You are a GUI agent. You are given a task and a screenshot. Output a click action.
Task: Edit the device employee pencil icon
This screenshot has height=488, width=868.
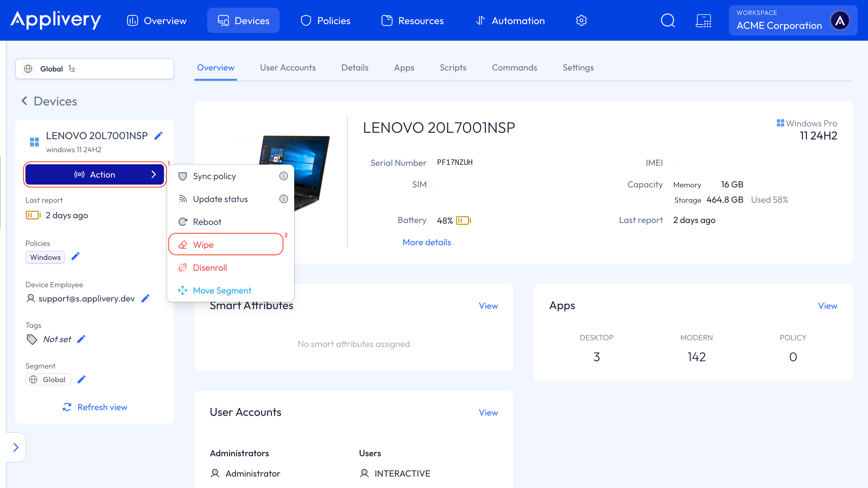click(145, 298)
